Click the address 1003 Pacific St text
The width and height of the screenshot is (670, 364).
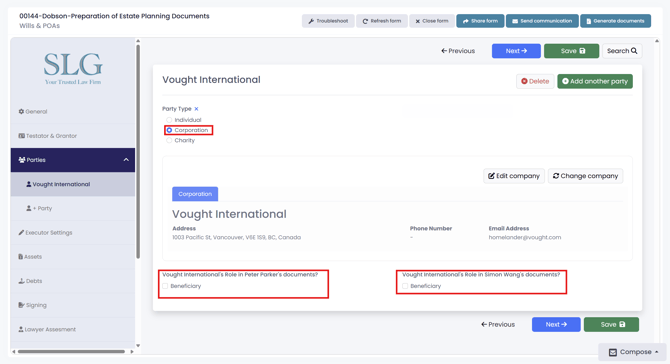236,238
